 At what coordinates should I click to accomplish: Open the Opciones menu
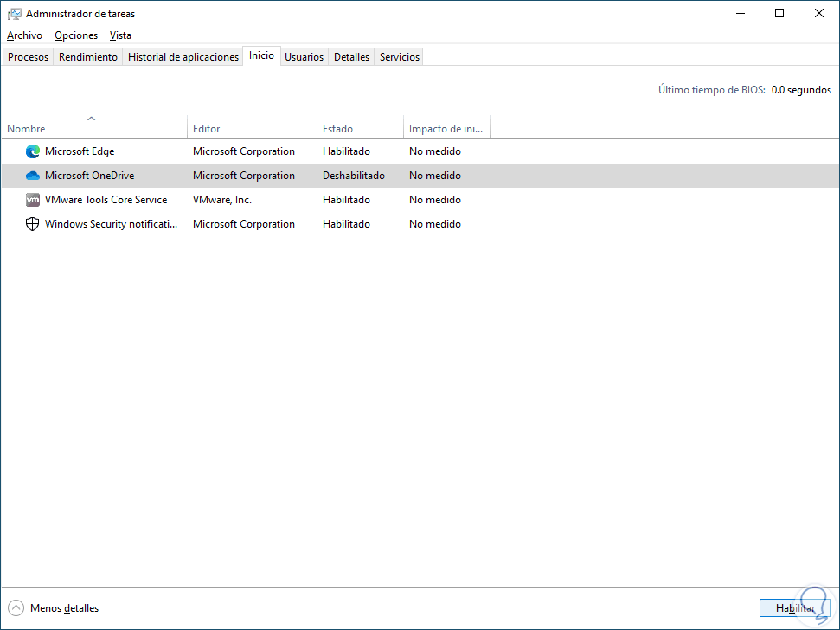tap(76, 35)
